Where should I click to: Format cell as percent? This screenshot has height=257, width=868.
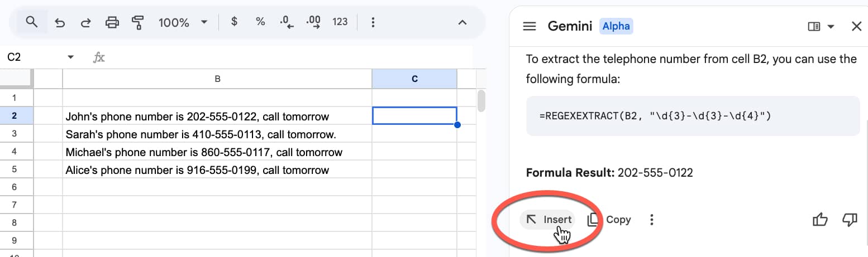260,22
